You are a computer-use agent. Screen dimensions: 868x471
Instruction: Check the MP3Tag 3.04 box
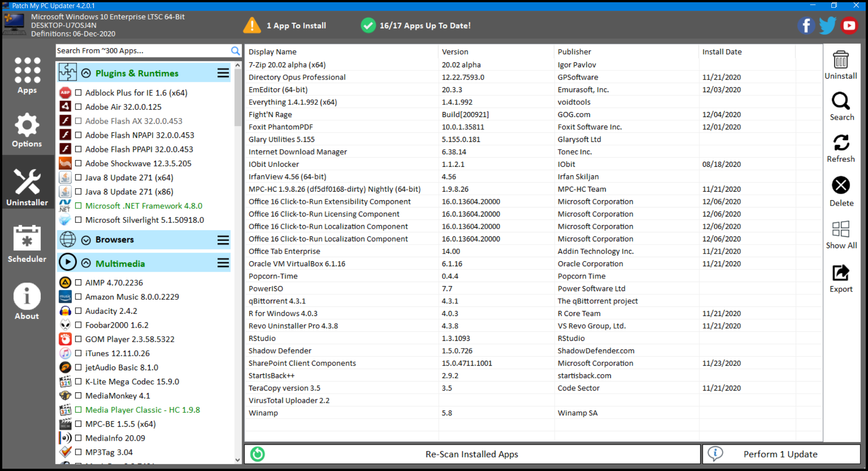tap(78, 452)
